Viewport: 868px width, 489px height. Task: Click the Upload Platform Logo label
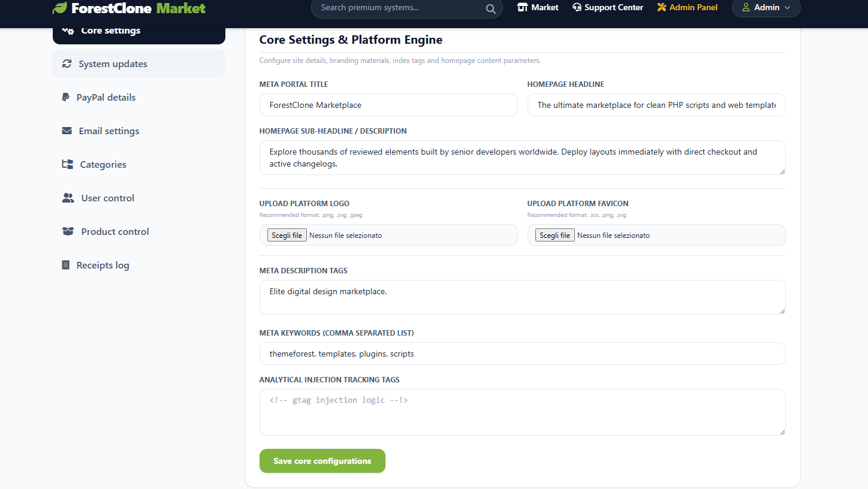(305, 204)
